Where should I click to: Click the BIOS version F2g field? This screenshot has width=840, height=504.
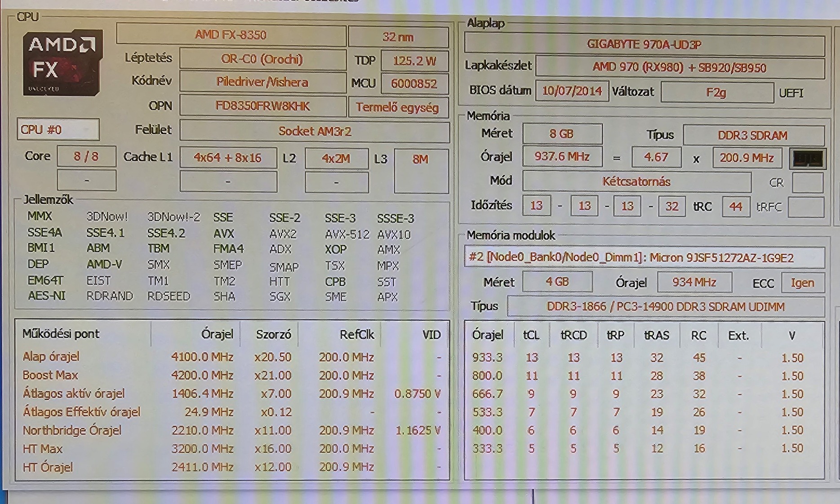coord(716,93)
